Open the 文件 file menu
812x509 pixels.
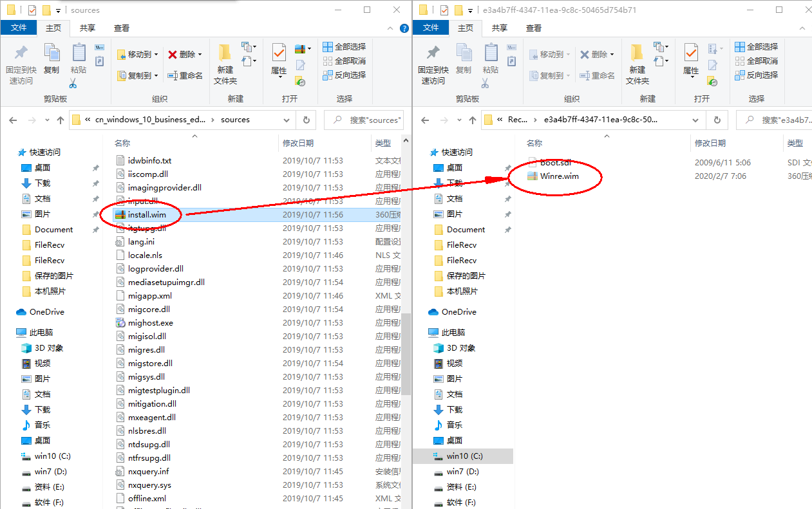pyautogui.click(x=19, y=28)
